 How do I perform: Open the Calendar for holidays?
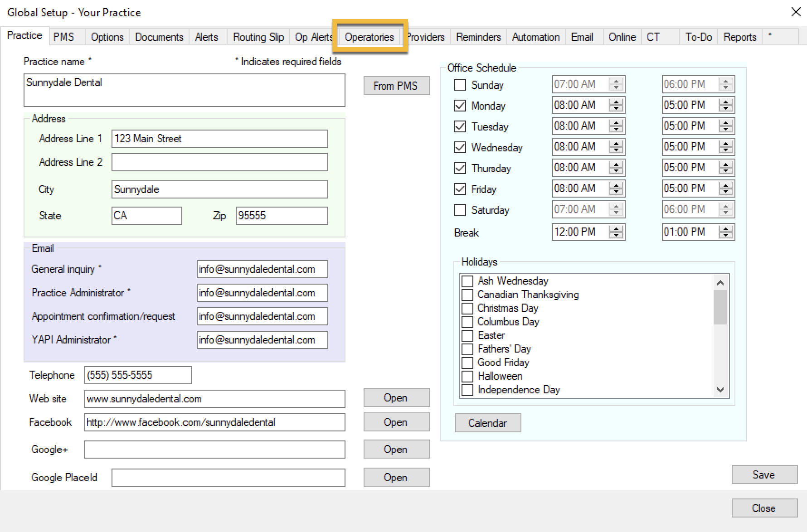point(487,423)
